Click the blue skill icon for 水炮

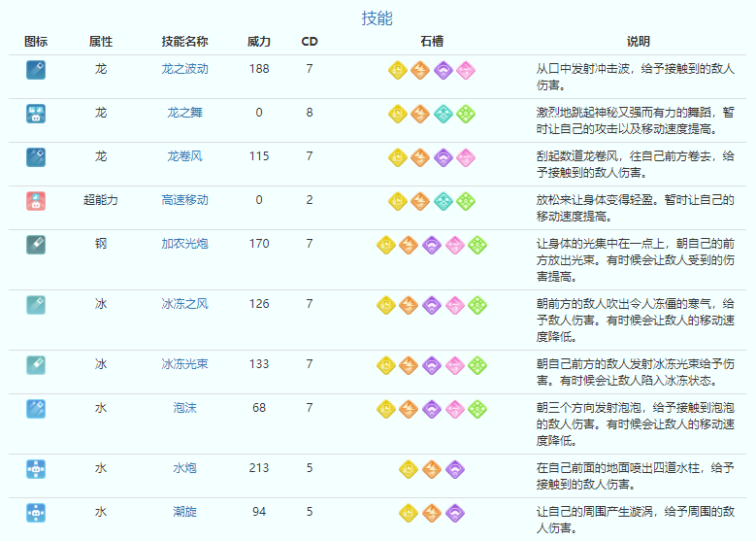[x=36, y=468]
